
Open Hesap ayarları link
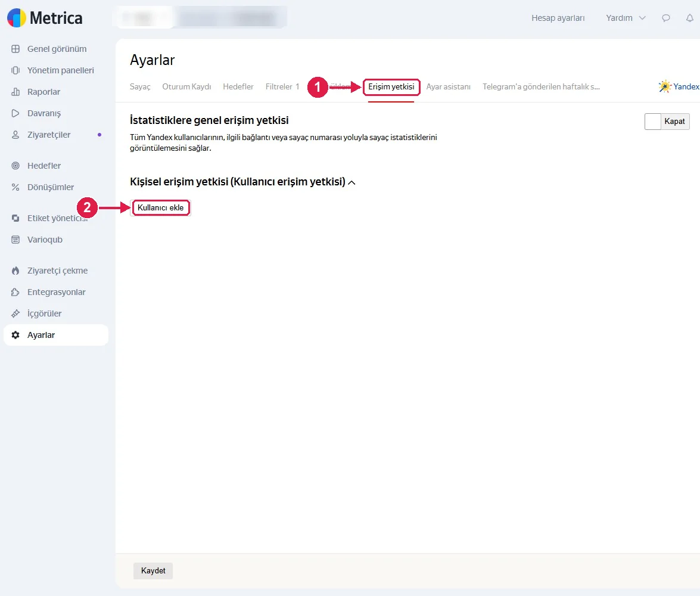click(x=558, y=18)
